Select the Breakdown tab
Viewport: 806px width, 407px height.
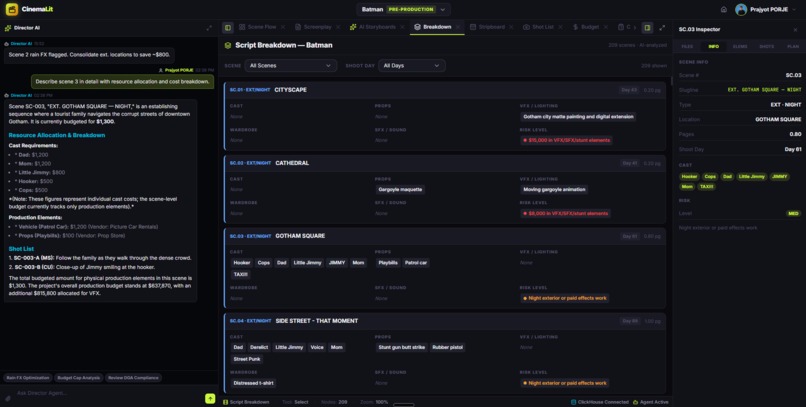[x=437, y=27]
